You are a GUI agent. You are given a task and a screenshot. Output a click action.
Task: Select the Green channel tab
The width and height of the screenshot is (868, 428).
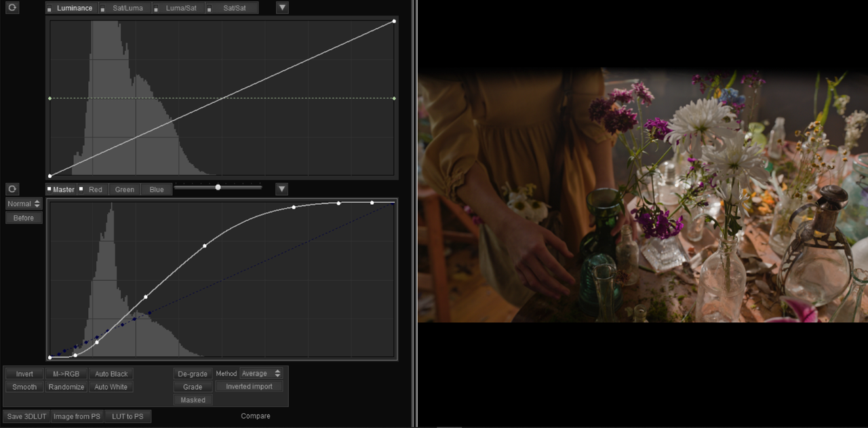[x=125, y=189]
